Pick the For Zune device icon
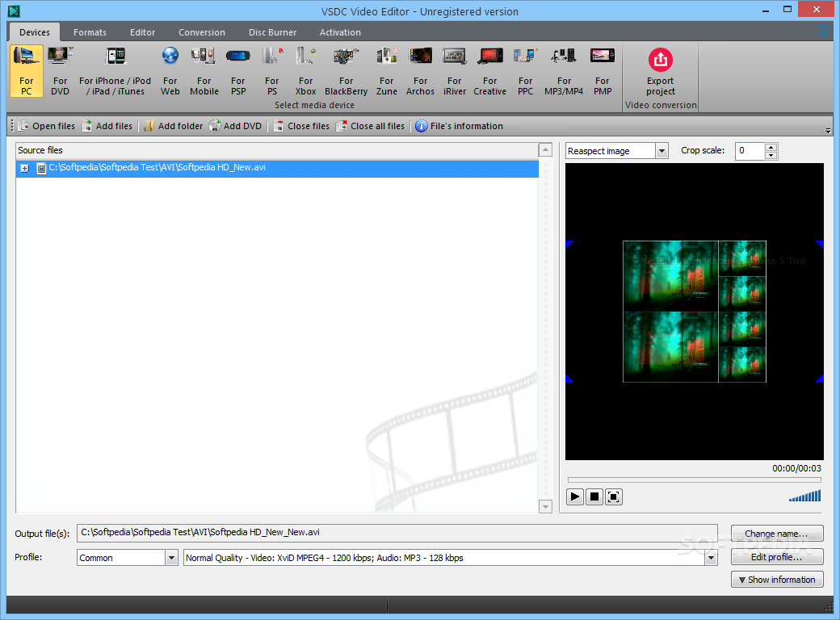 point(387,71)
